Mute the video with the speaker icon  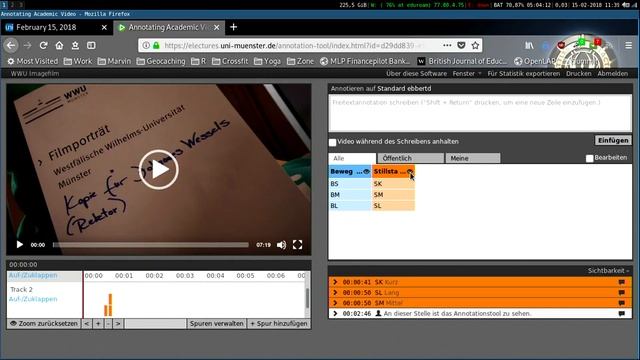[x=281, y=245]
